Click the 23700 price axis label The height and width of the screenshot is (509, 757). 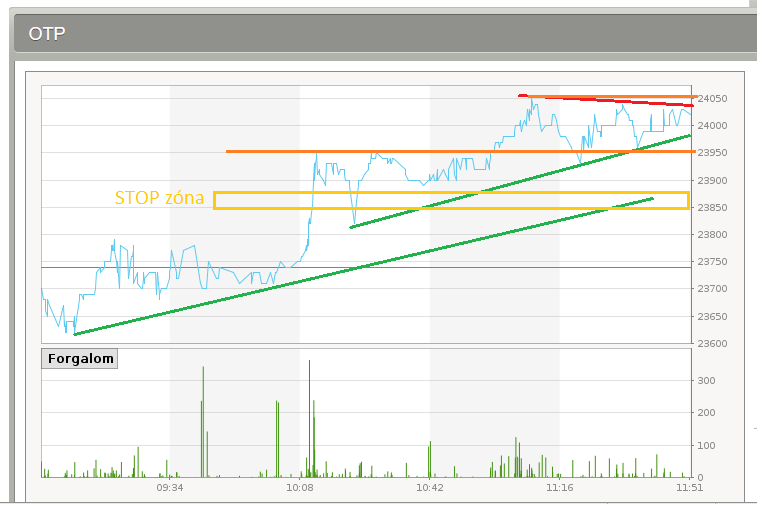pos(712,289)
